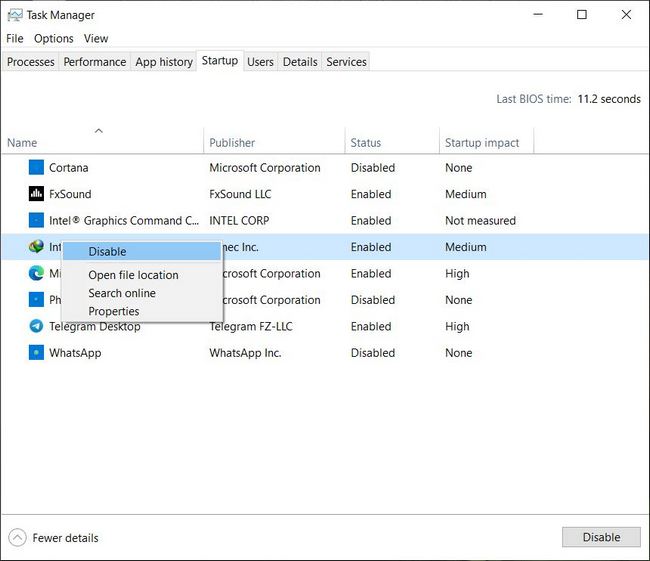650x561 pixels.
Task: Click High impact in Microsoft Edge row
Action: click(x=457, y=274)
